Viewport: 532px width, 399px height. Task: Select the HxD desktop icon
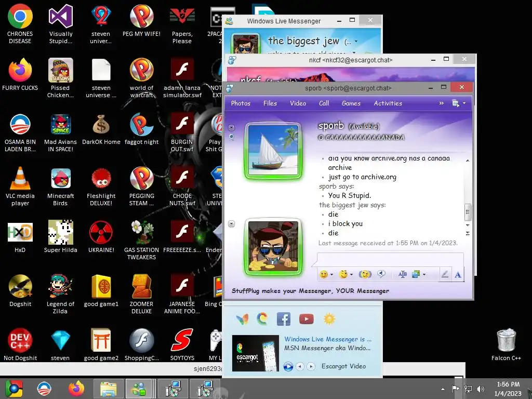tap(20, 237)
